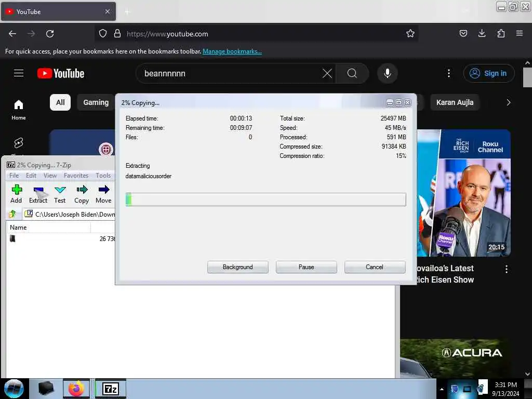Start voice search with microphone icon
The image size is (532, 399).
[387, 73]
